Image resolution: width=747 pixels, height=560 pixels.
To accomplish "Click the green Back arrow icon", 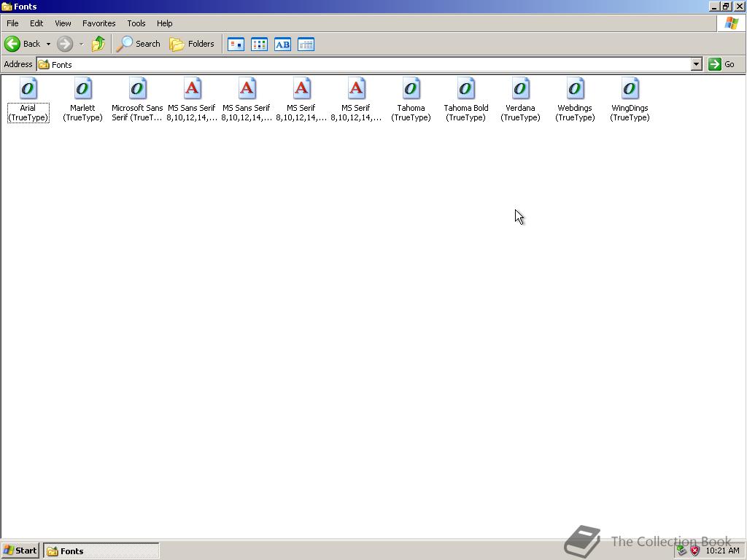I will 12,44.
